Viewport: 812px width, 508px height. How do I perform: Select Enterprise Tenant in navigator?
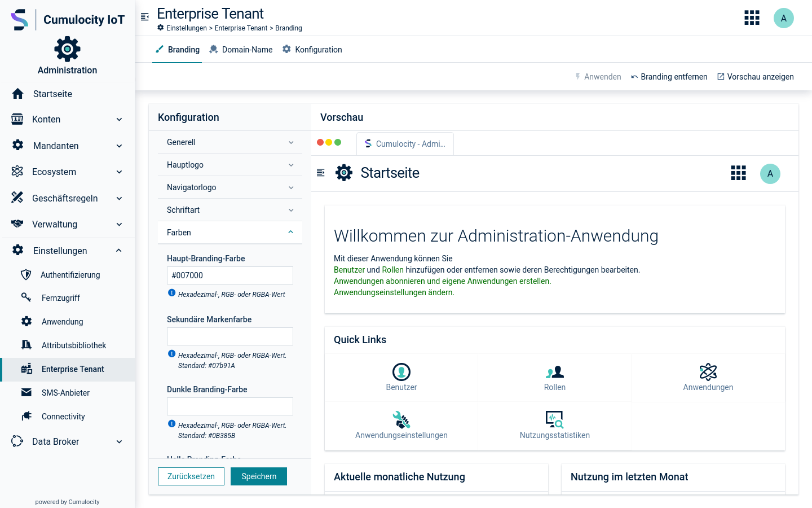[67, 369]
